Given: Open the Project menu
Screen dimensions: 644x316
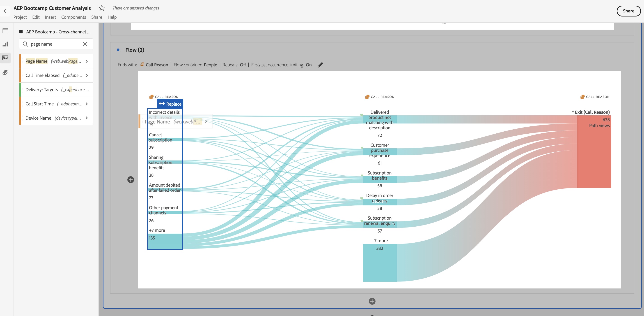Looking at the screenshot, I should (x=20, y=17).
